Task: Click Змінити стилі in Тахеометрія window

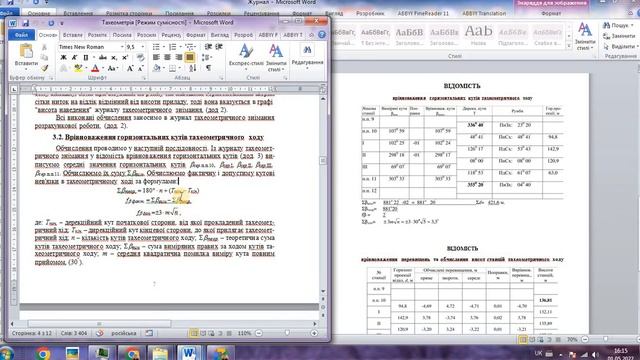Action: click(x=276, y=57)
